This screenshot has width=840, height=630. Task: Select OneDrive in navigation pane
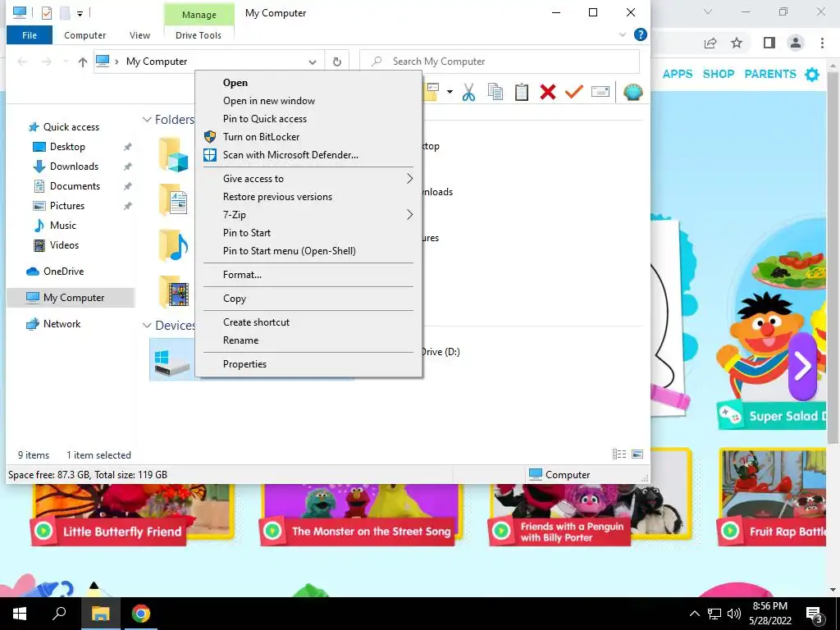point(63,272)
